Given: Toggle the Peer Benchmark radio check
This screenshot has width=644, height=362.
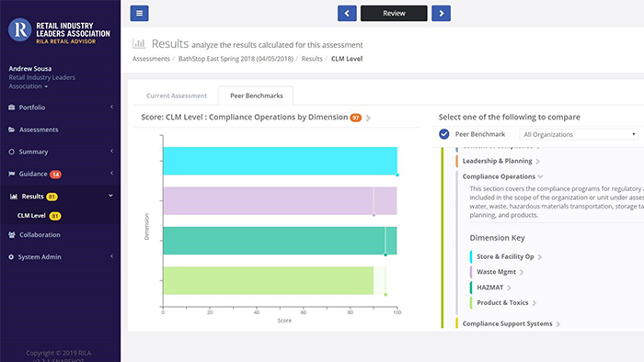Looking at the screenshot, I should click(x=444, y=134).
